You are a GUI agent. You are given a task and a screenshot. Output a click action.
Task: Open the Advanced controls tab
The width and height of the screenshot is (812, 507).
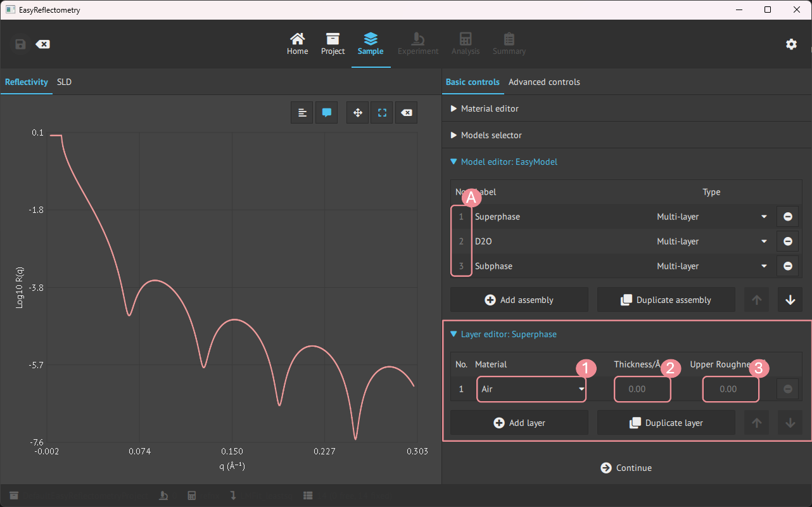click(x=544, y=82)
